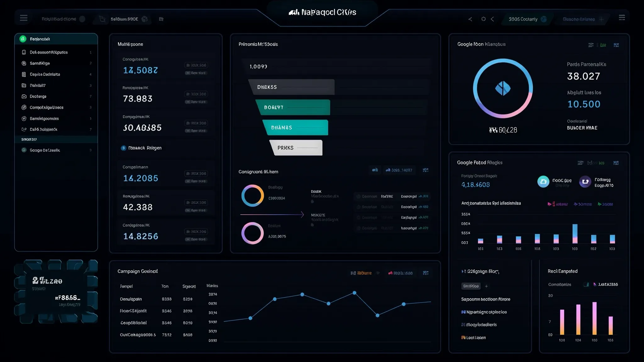Click the grid icon in the Campaign panel
The height and width of the screenshot is (362, 644).
425,273
